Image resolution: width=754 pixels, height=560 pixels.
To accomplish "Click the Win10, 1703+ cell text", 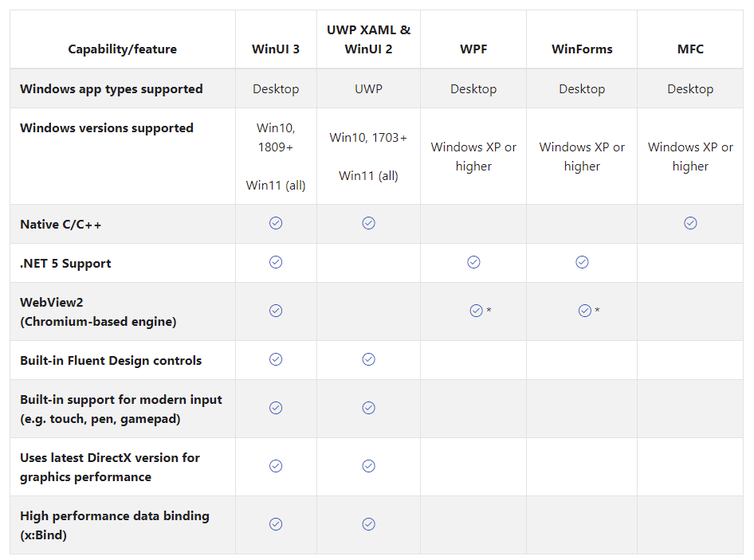I will tap(368, 138).
